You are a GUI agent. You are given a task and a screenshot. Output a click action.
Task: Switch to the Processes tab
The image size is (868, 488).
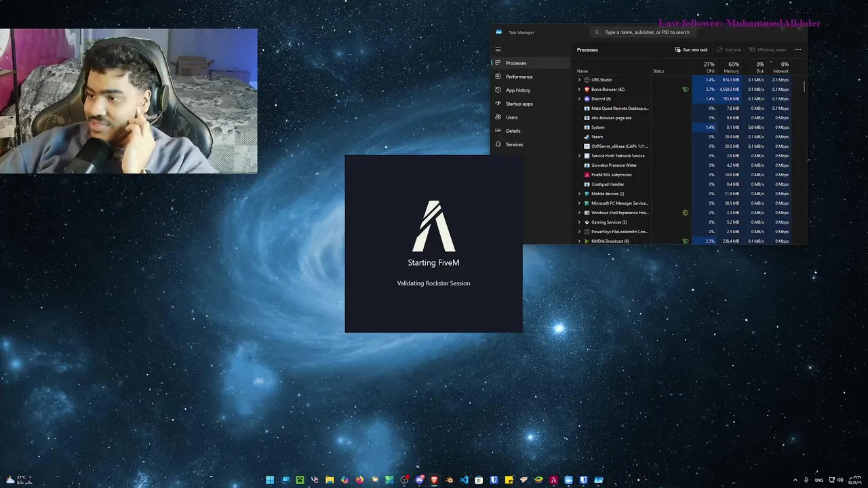point(531,63)
